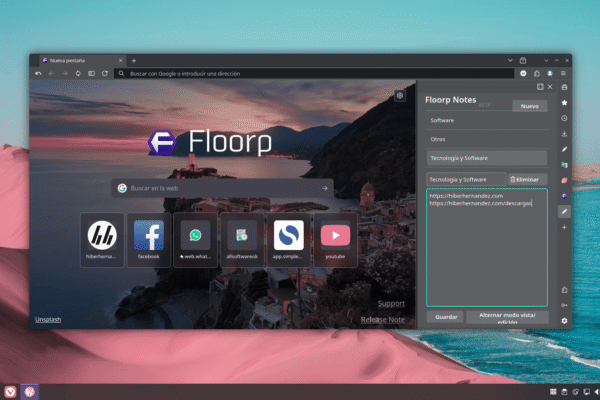The image size is (600, 400).
Task: Add a new sidebar panel with plus icon
Action: point(564,227)
